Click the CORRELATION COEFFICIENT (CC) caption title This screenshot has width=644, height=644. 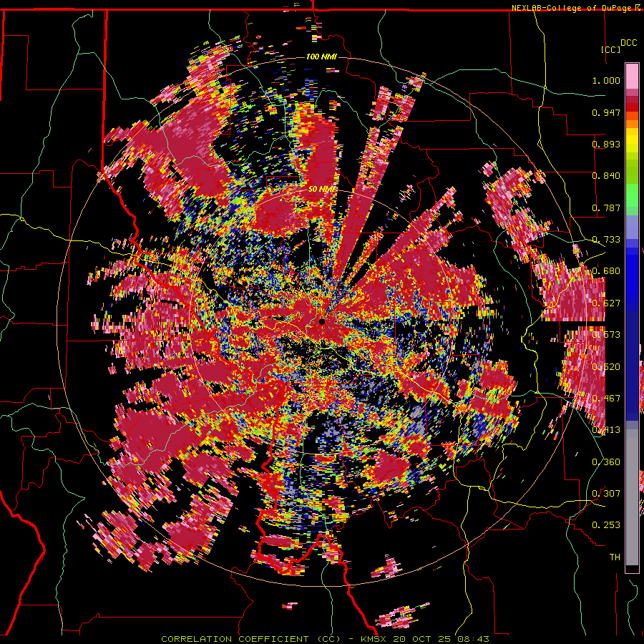click(251, 639)
